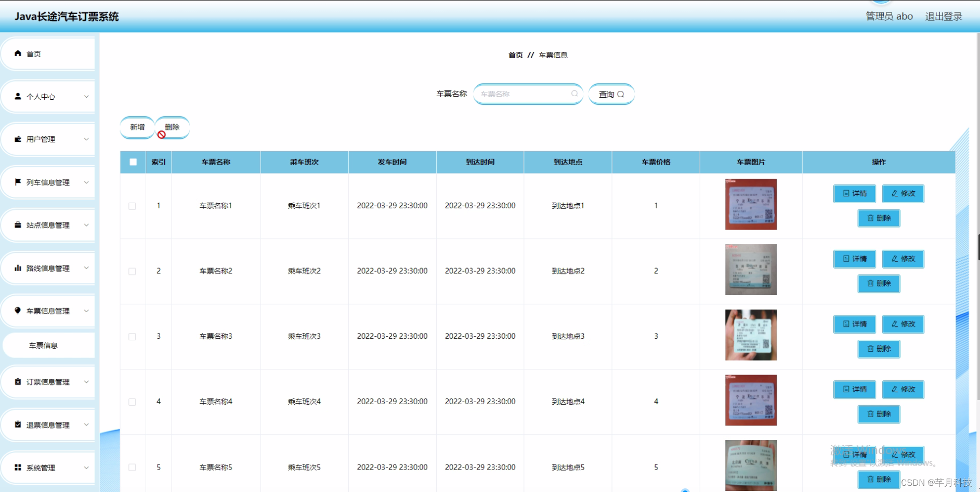980x492 pixels.
Task: Click the flag icon next to 列车信息管理
Action: [18, 182]
